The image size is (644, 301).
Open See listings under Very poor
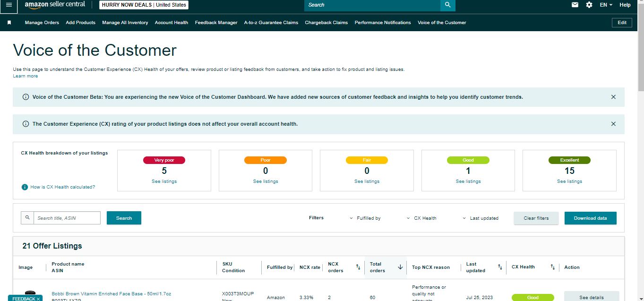(164, 181)
